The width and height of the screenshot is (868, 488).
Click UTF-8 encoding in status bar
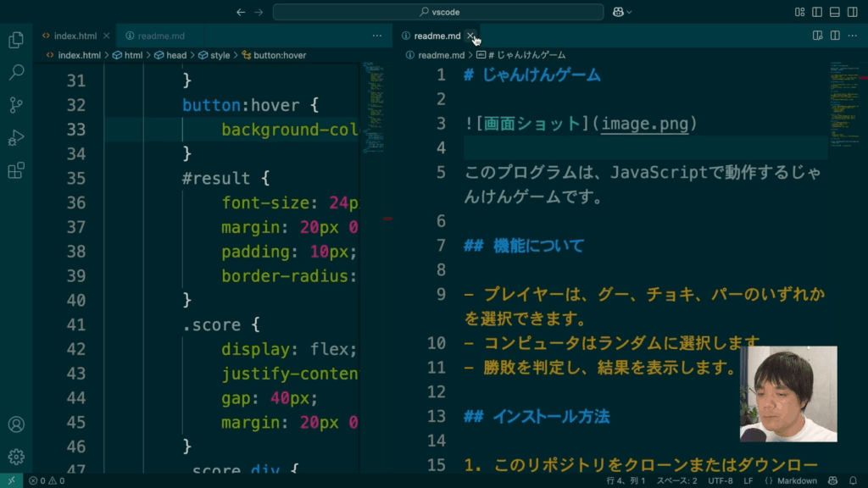click(721, 480)
